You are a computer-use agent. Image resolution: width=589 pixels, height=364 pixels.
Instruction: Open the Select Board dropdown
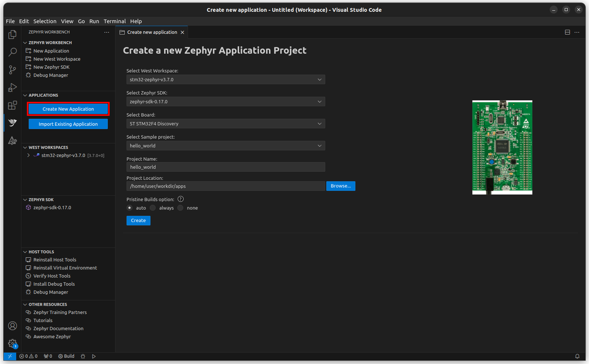coord(226,124)
